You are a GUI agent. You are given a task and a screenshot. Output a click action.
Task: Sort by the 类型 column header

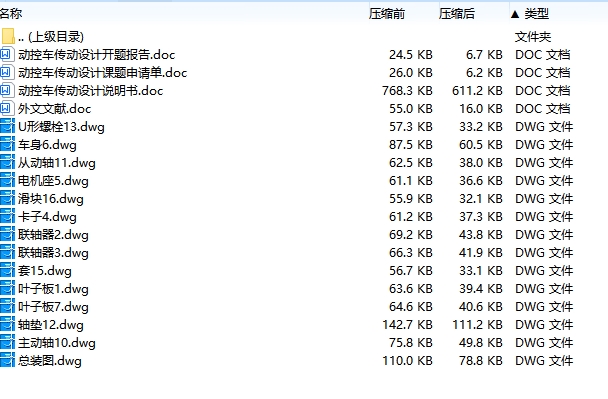537,14
